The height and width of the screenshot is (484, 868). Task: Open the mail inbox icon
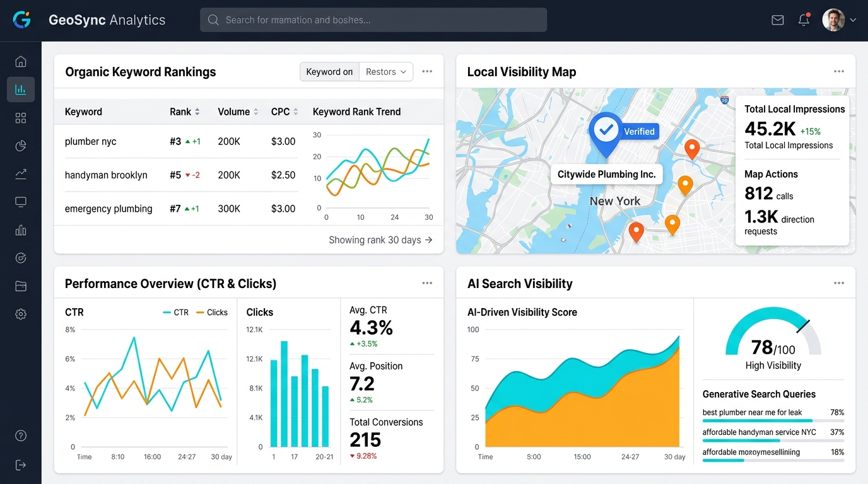coord(778,20)
